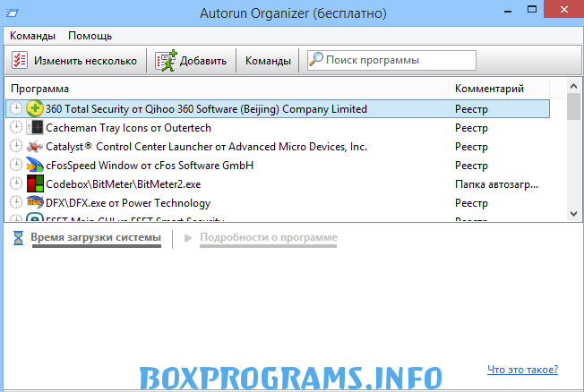Maximize the Autorun Organizer window
Viewport: 584px width, 392px height.
click(x=532, y=9)
